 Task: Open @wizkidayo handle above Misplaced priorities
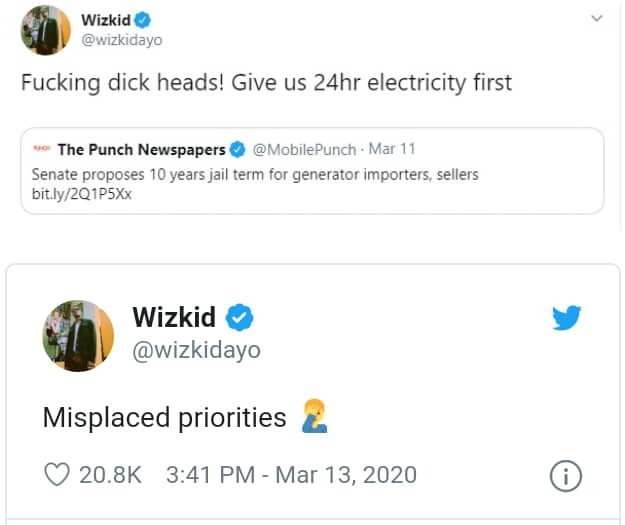[x=196, y=350]
